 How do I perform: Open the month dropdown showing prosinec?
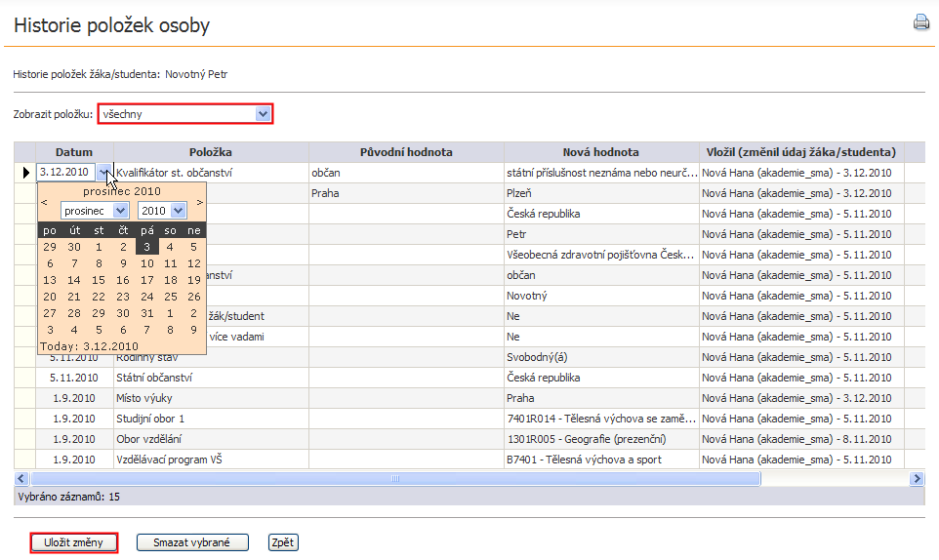[x=95, y=211]
